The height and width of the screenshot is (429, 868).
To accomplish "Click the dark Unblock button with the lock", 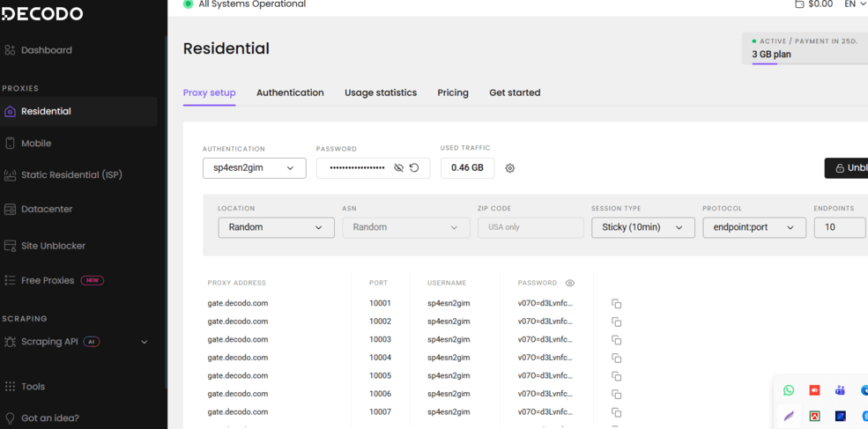I will tap(847, 168).
